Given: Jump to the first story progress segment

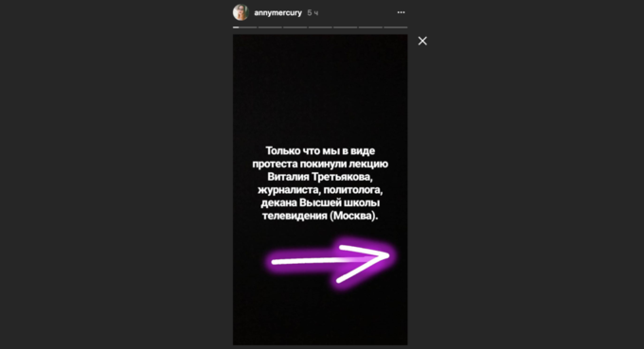Looking at the screenshot, I should tap(244, 27).
